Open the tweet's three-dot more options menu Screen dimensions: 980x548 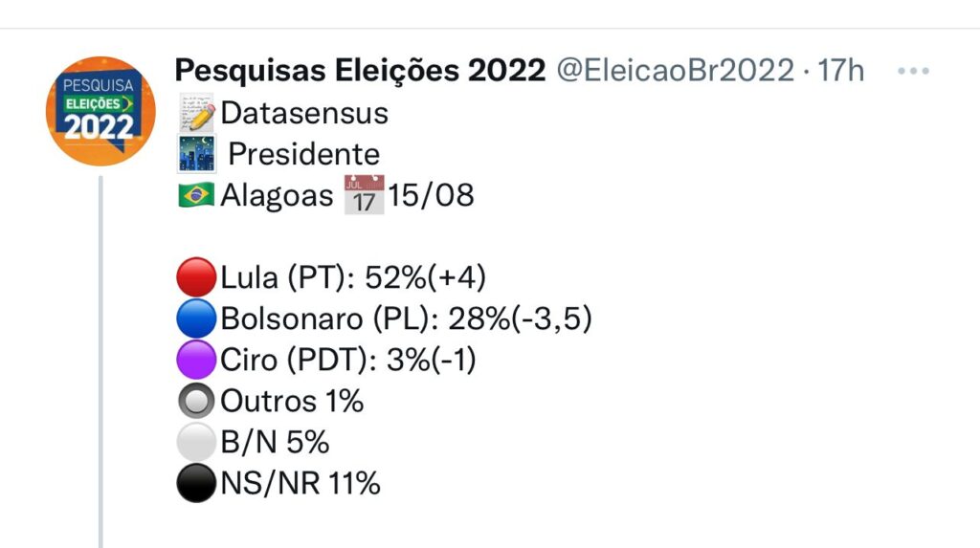pyautogui.click(x=919, y=72)
